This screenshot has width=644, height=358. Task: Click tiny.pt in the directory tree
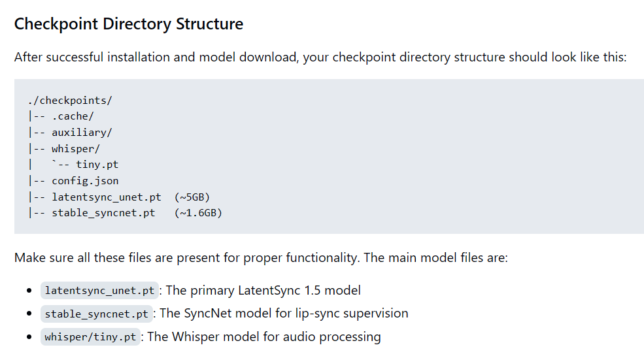[97, 165]
